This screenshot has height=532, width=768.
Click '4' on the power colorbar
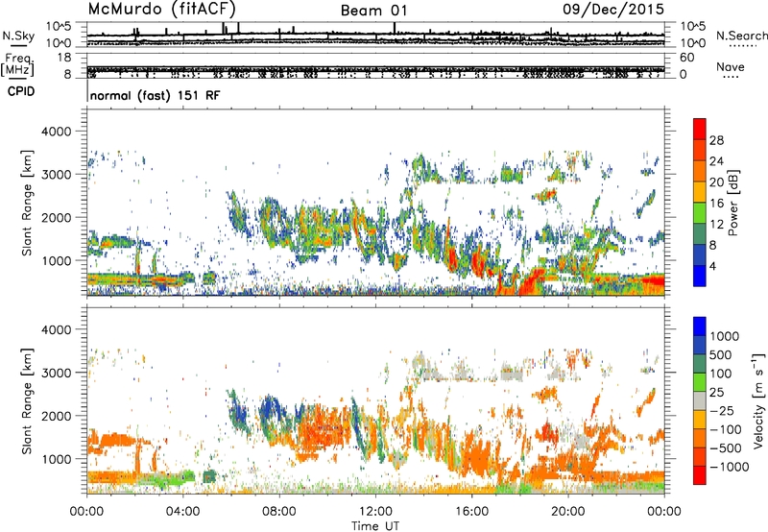tap(712, 266)
